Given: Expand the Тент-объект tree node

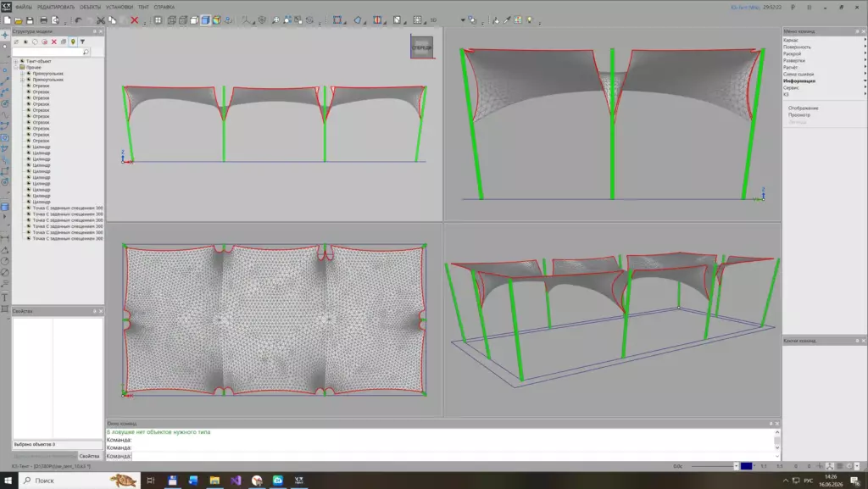Looking at the screenshot, I should pyautogui.click(x=16, y=61).
